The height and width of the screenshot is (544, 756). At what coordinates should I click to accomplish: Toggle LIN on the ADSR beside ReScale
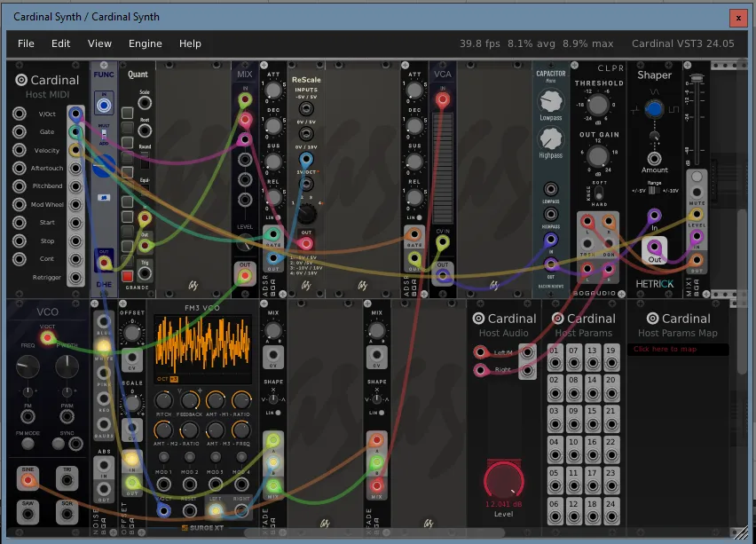pyautogui.click(x=279, y=217)
